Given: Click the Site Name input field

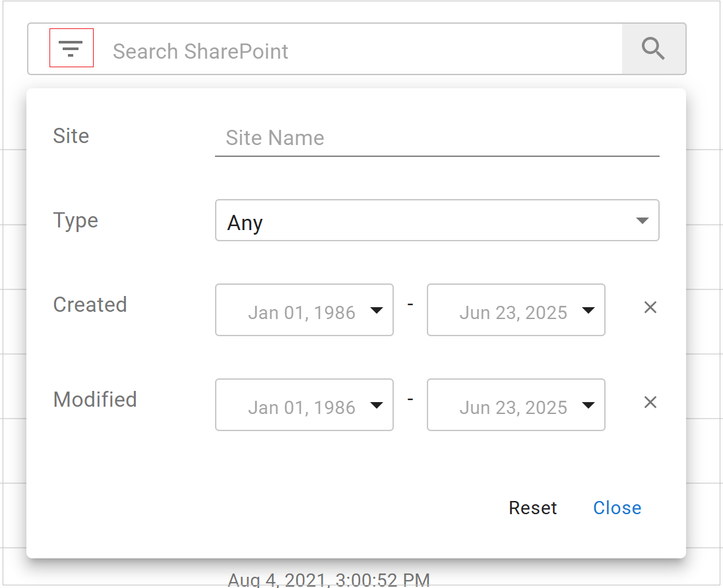Looking at the screenshot, I should tap(437, 138).
